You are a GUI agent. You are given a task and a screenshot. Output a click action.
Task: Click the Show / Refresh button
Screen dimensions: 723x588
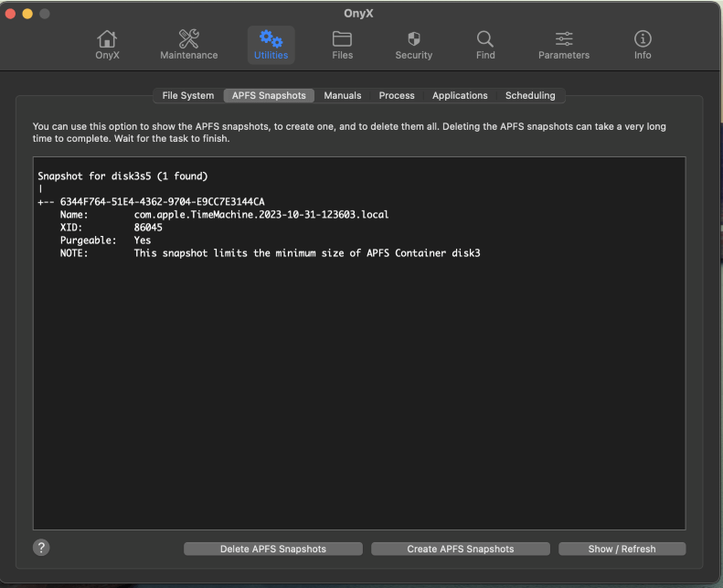click(622, 549)
